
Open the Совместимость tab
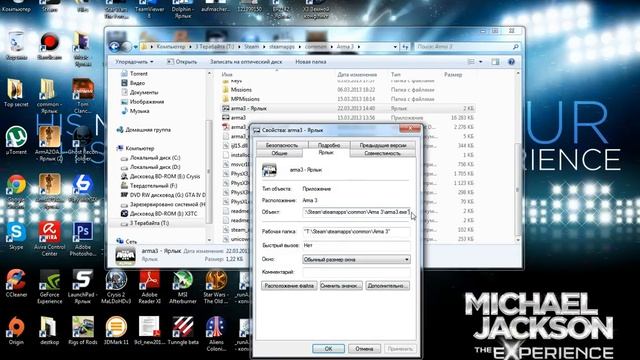383,153
